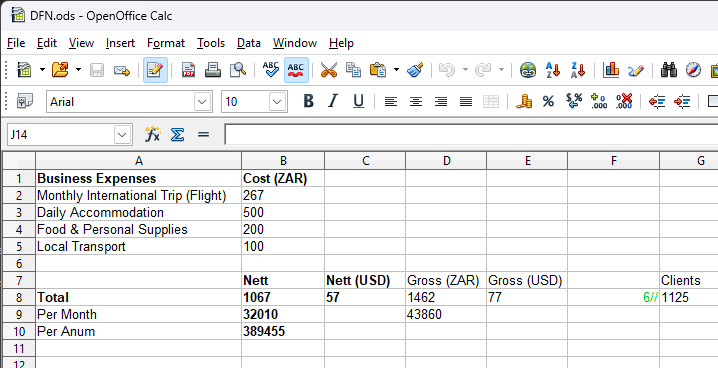Viewport: 718px width, 368px height.
Task: Click the Open file folder icon
Action: coord(60,70)
